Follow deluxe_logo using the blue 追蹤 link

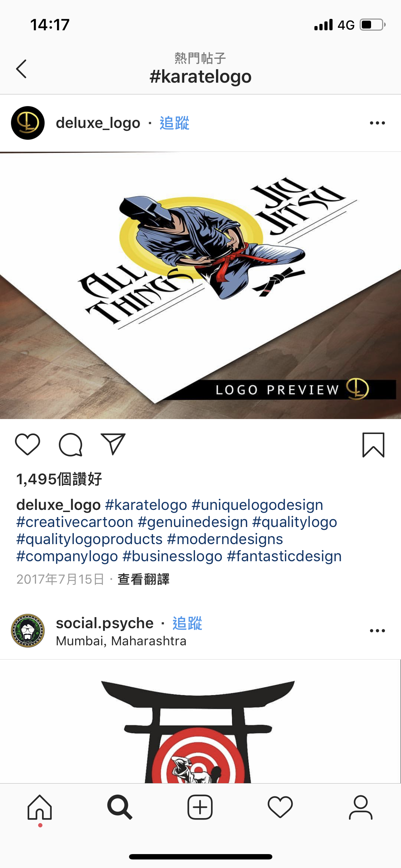pos(174,123)
